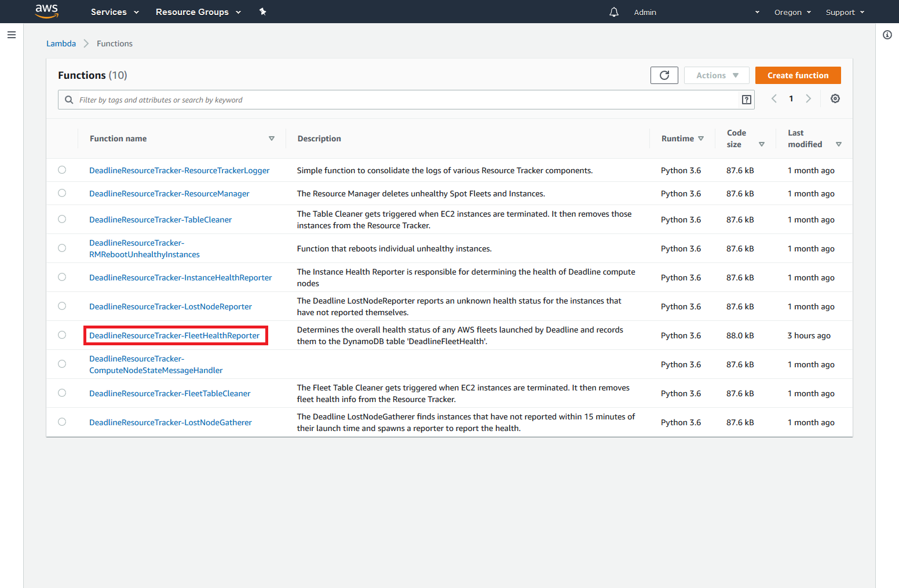899x588 pixels.
Task: Open DeadlineResourceTracker-TableCleaner function
Action: point(160,220)
